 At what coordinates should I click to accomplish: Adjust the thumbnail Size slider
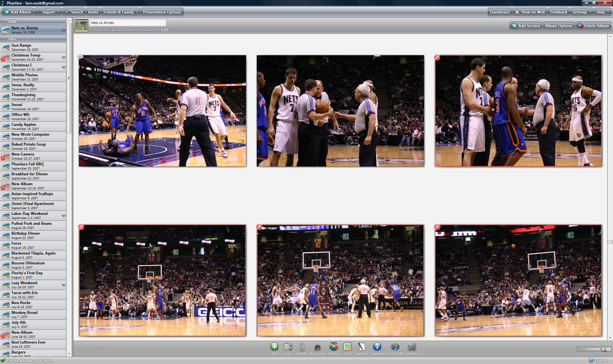click(603, 349)
